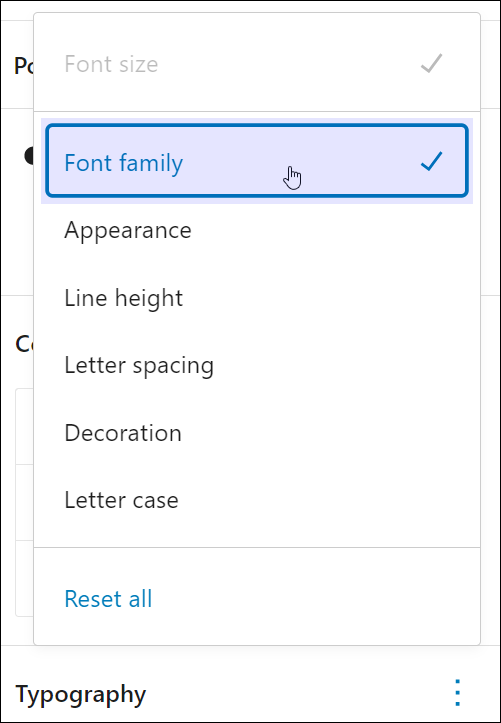Select the grayed-out Font size item

pyautogui.click(x=257, y=63)
